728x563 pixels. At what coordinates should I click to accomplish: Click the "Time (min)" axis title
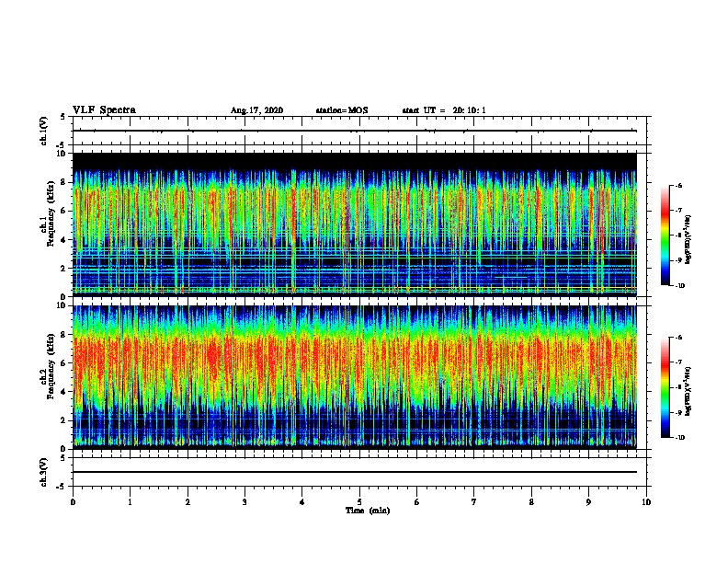pyautogui.click(x=368, y=511)
